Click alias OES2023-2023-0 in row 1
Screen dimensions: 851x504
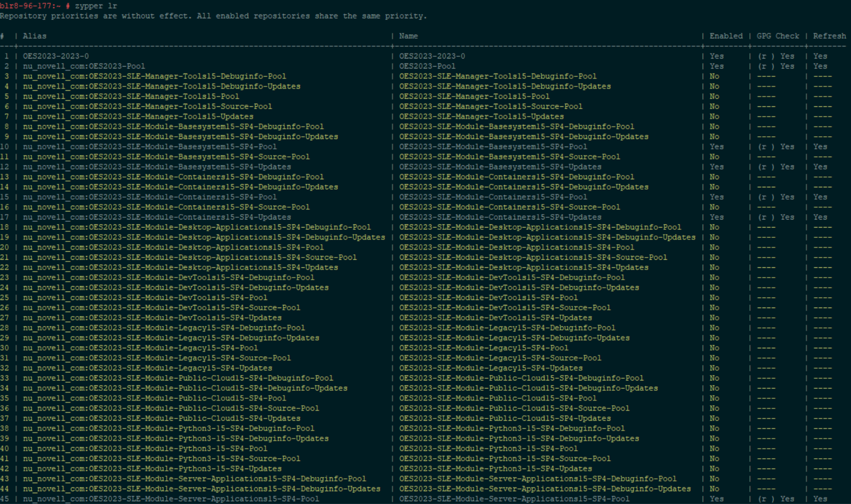[56, 56]
